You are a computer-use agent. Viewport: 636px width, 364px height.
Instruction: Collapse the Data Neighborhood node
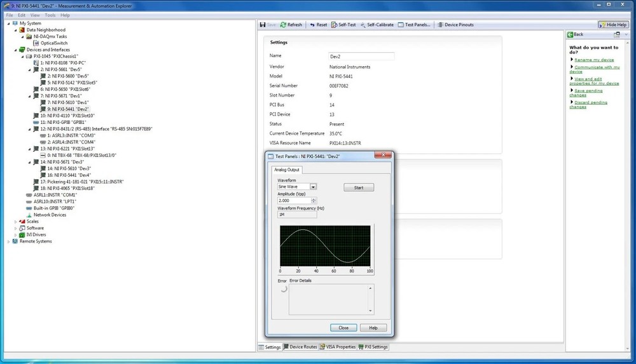15,30
